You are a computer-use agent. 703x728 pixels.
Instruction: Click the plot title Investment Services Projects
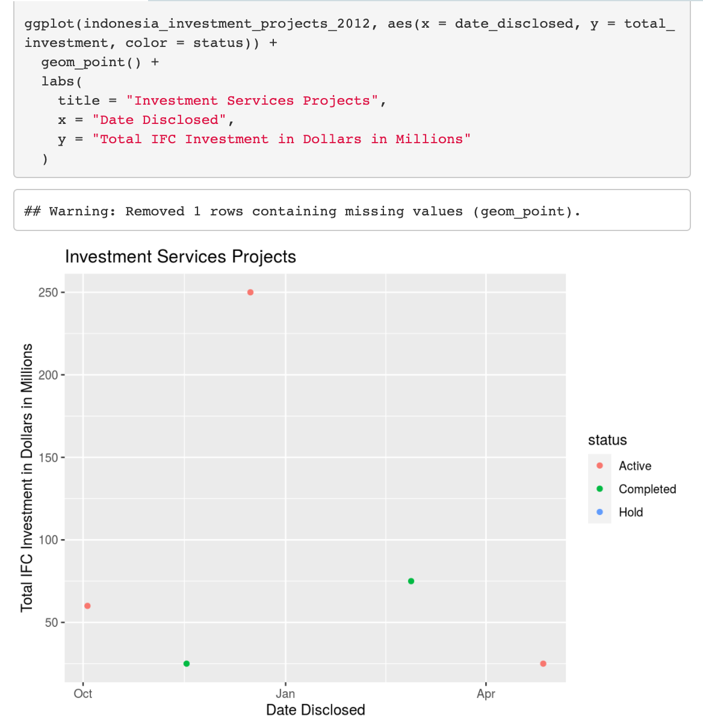pyautogui.click(x=181, y=257)
